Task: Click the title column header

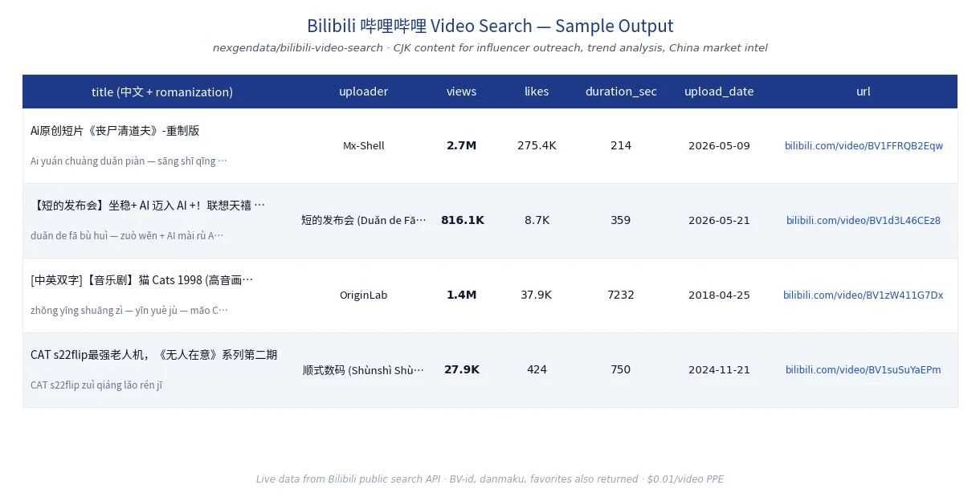Action: point(162,92)
